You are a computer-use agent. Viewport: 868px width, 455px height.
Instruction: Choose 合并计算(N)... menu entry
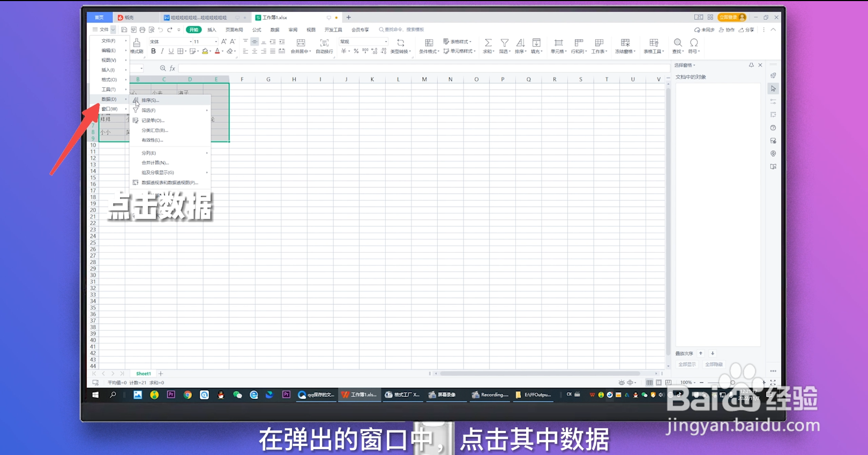coord(170,163)
